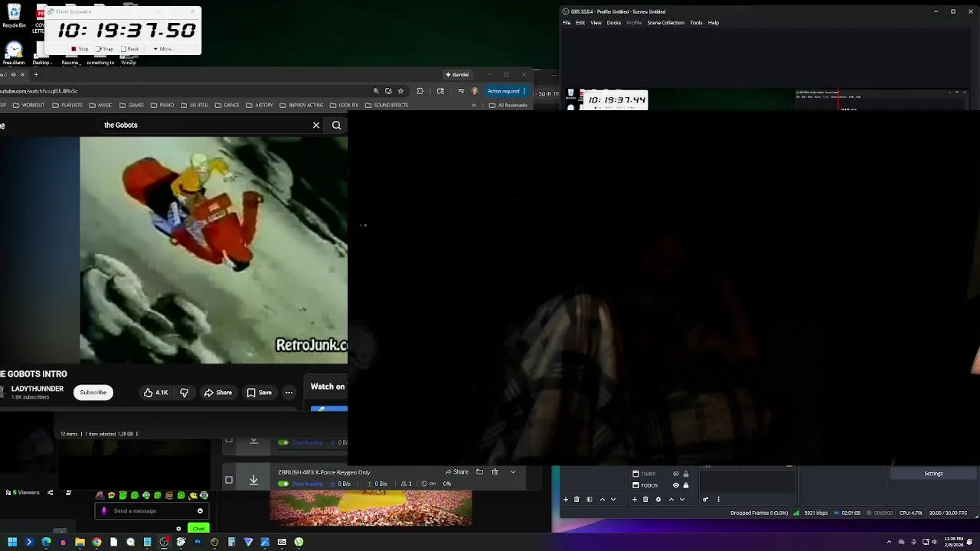This screenshot has width=980, height=551.
Task: Click the YouTube search magnifier button
Action: (x=337, y=126)
